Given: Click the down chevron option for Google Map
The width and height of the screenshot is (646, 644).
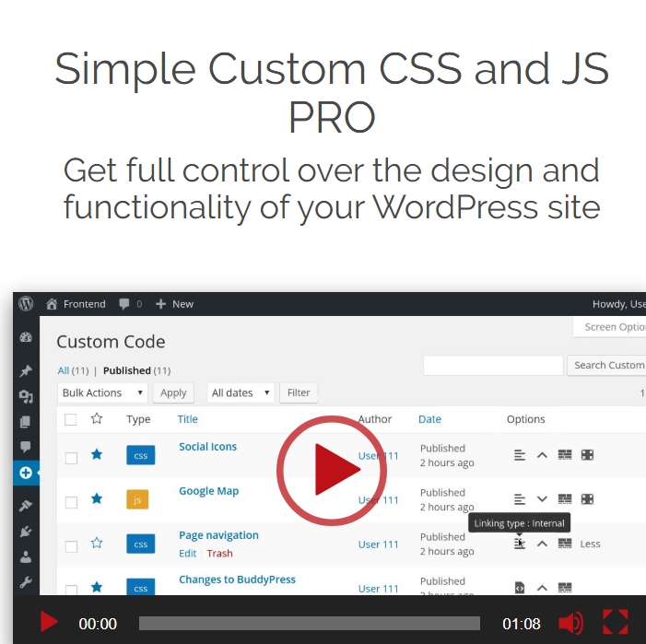Looking at the screenshot, I should click(542, 499).
